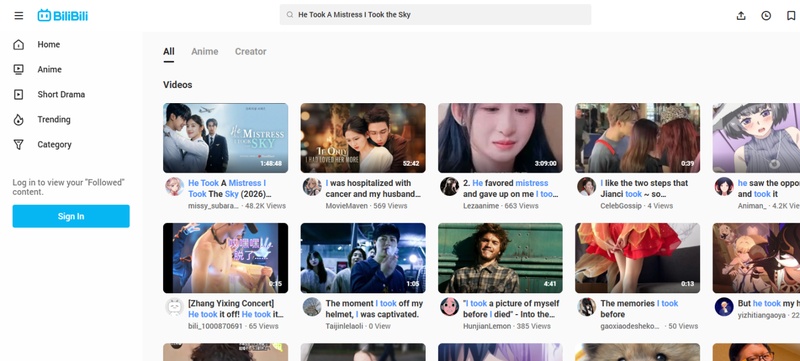
Task: Open Trending in sidebar
Action: point(54,119)
